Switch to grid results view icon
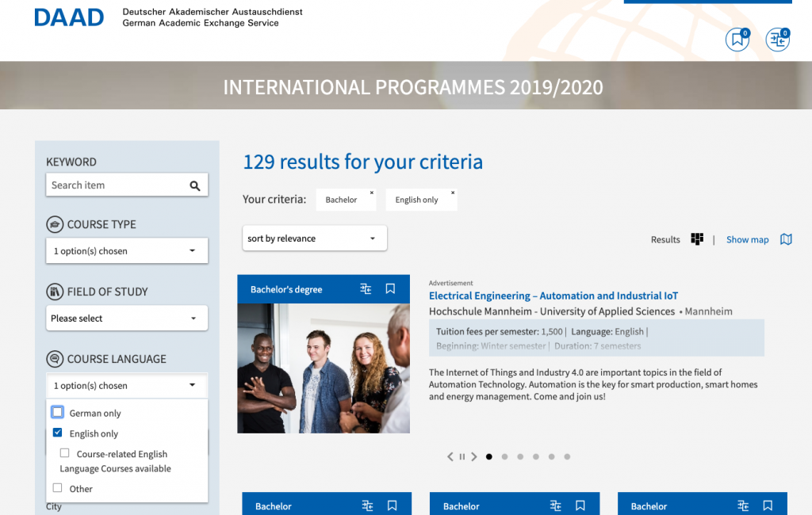812x515 pixels. [697, 239]
